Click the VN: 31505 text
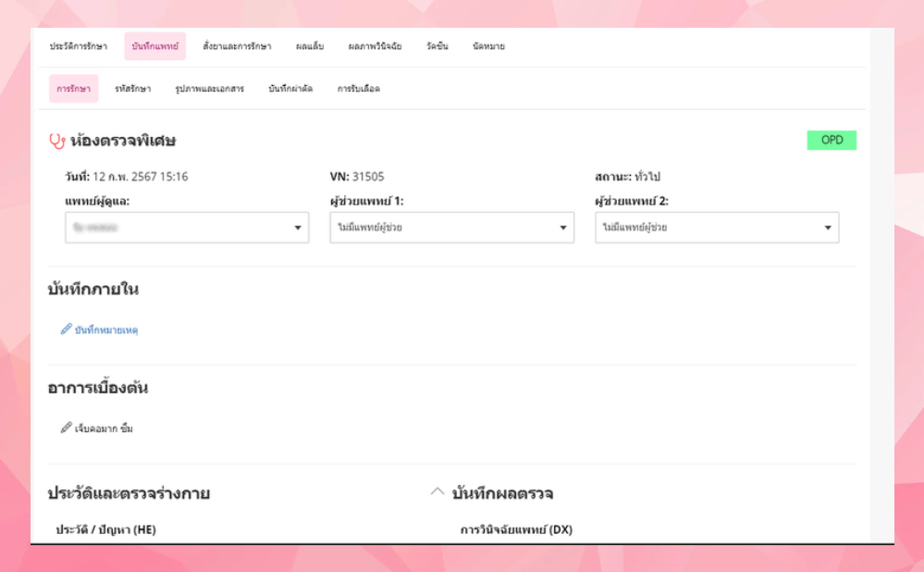924x572 pixels. pyautogui.click(x=357, y=176)
